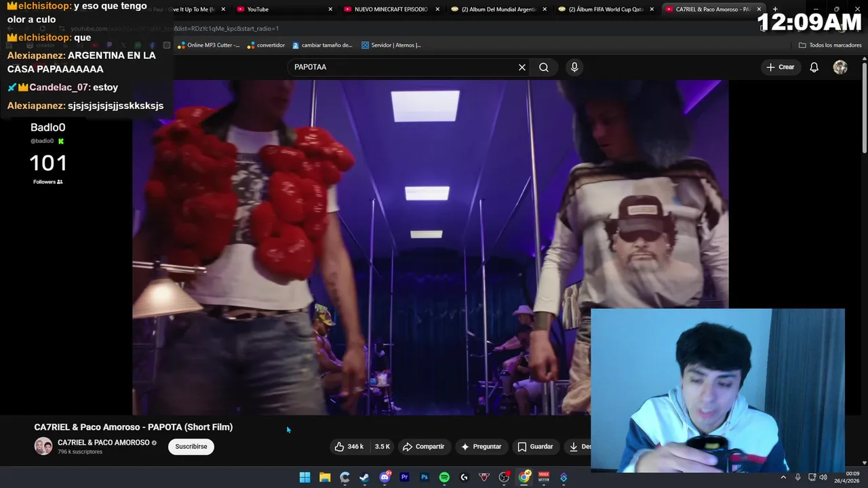Dislike the video with 3.5 K count
868x488 pixels.
tap(382, 447)
